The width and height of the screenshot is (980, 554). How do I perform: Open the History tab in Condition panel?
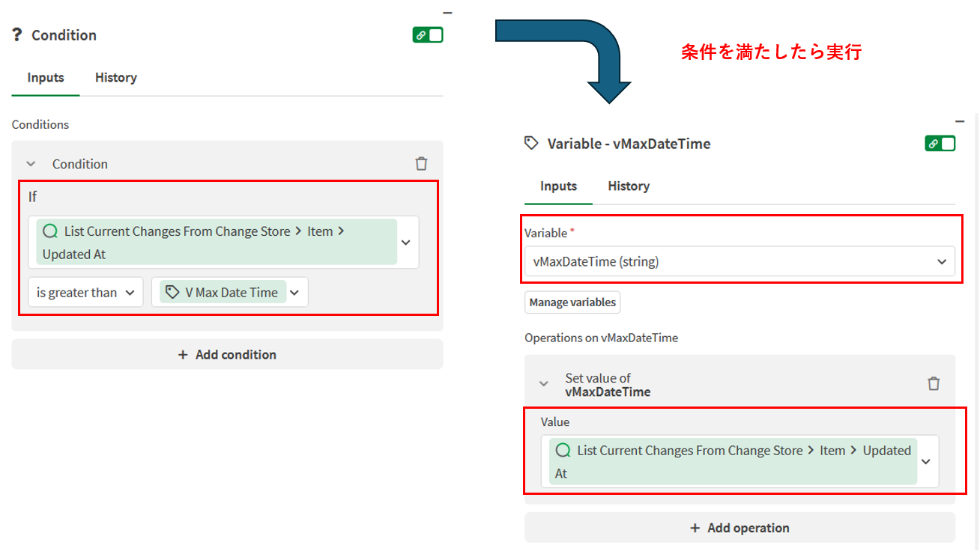[x=115, y=77]
